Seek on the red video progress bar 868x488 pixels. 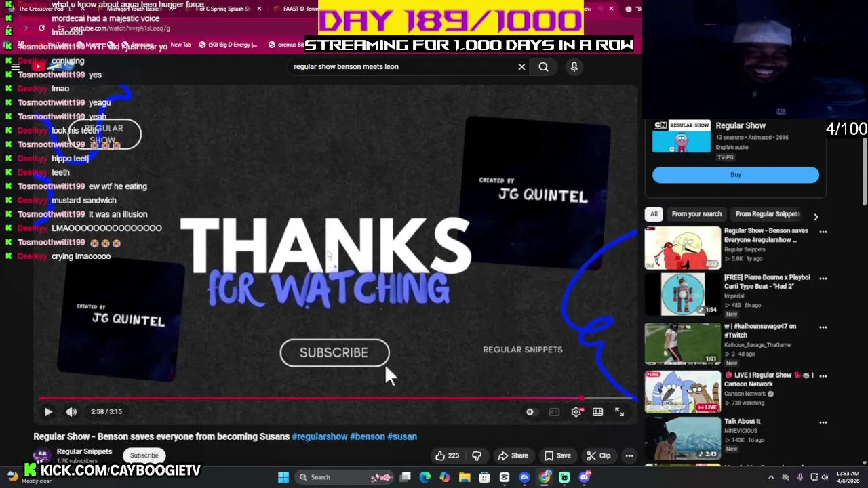pos(336,399)
